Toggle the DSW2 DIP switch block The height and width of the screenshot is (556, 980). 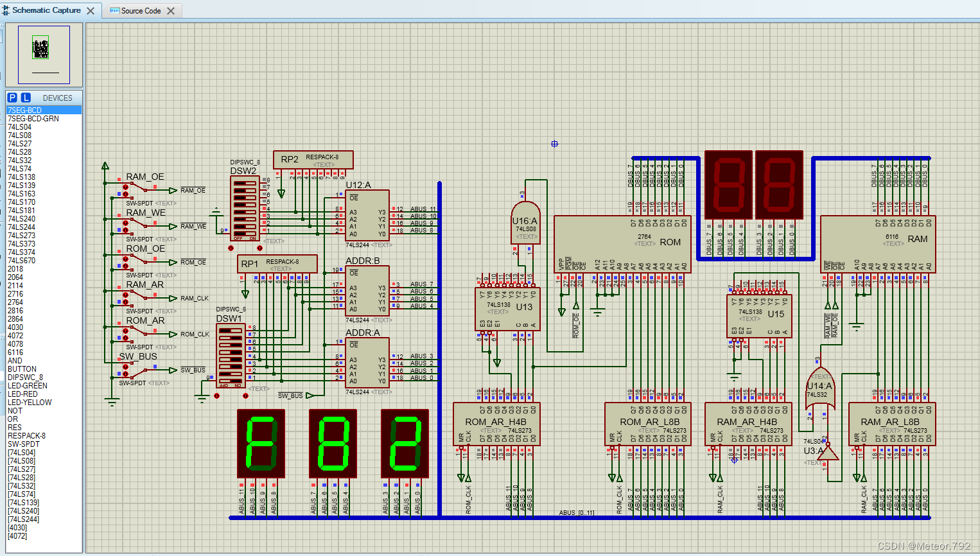click(x=245, y=209)
